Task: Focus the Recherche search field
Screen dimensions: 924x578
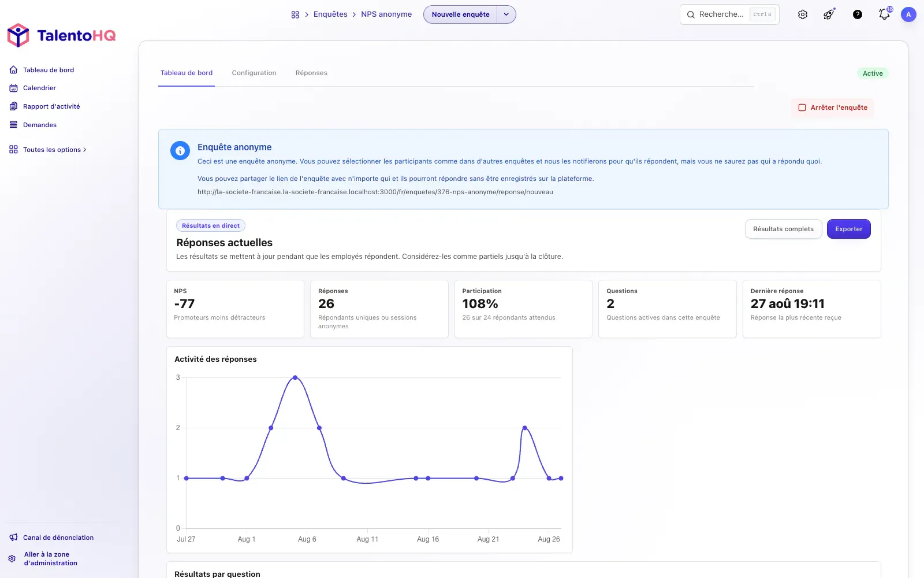Action: tap(729, 14)
